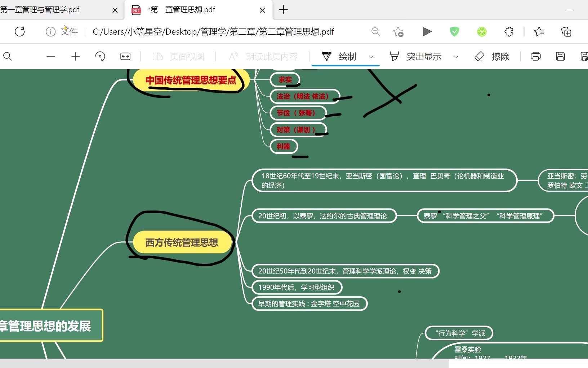Click the save-as icon at the toolbar edge
Viewport: 588px width, 368px height.
(584, 56)
